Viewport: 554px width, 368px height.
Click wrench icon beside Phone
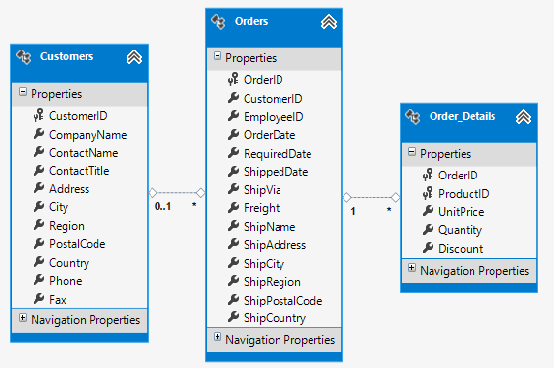(x=39, y=280)
